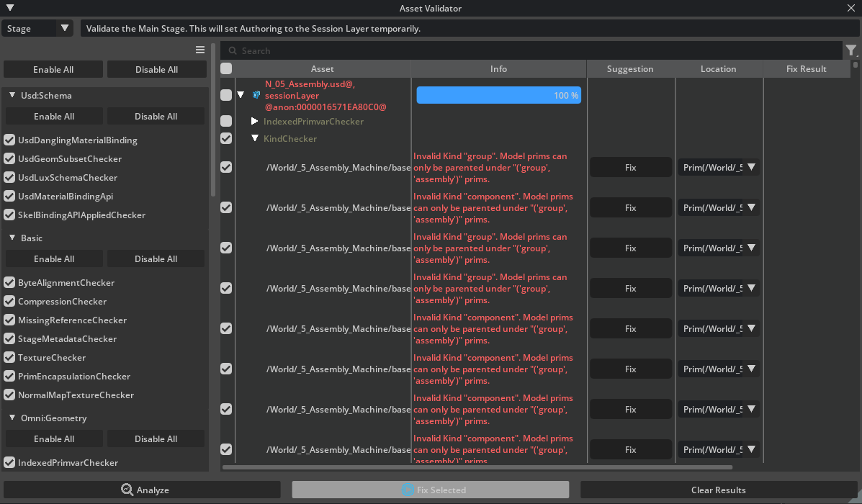Click the filter funnel icon beside search
The image size is (862, 504).
click(x=851, y=50)
